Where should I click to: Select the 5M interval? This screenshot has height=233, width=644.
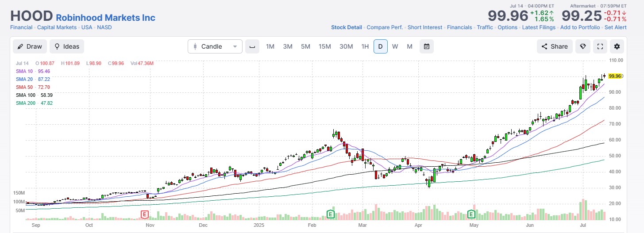(x=305, y=46)
